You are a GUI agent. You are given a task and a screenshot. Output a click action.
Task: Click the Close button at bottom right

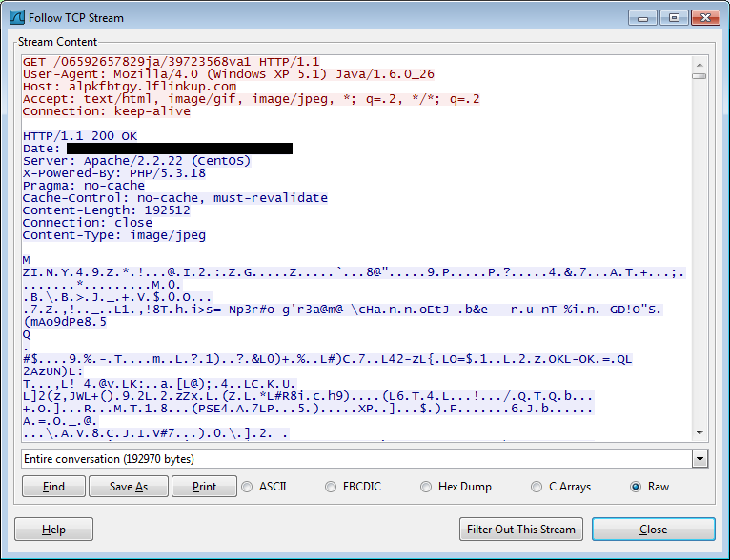(x=653, y=530)
